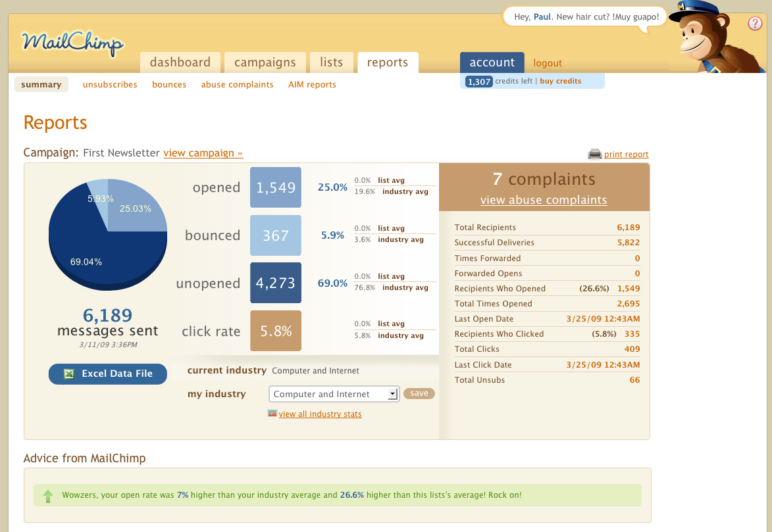
Task: Click the help question mark icon
Action: coord(755,24)
